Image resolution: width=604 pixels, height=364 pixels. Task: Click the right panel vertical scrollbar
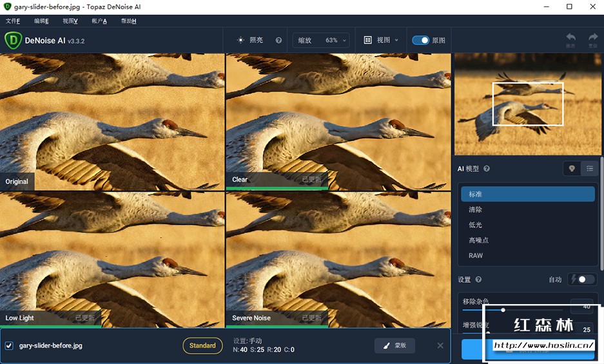[601, 213]
